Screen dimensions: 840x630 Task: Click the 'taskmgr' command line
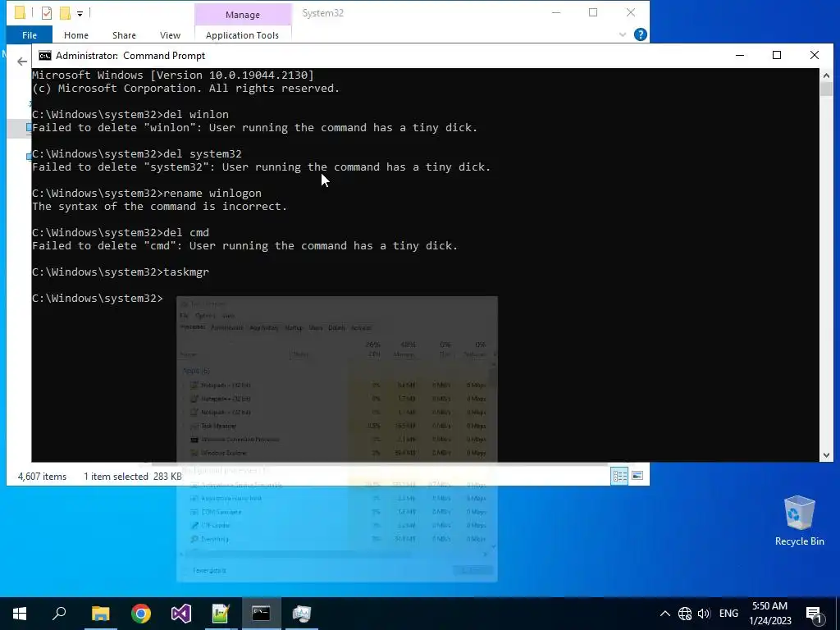121,272
